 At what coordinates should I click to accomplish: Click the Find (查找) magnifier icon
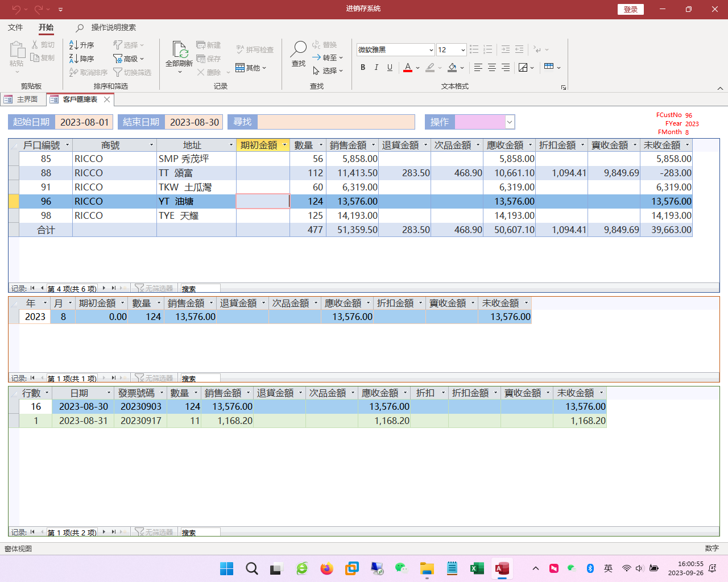tap(299, 50)
